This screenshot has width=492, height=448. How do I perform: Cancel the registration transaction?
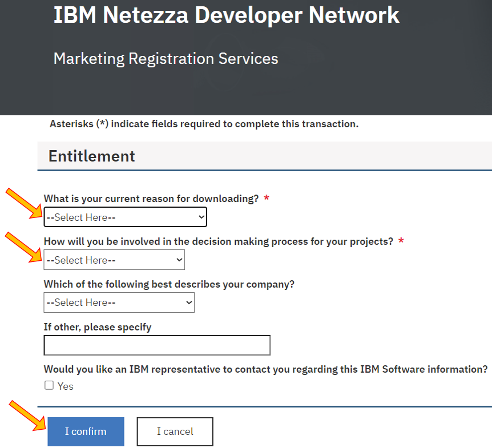[x=174, y=431]
